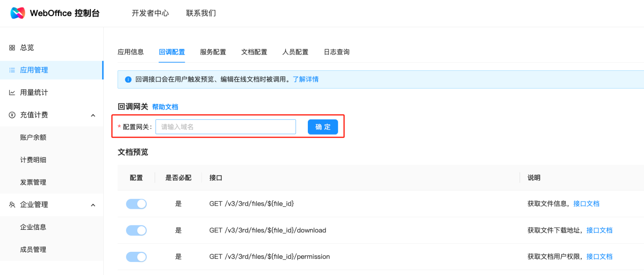Screen dimensions: 644x275
Task: Open 开发者中心 in the top navigation
Action: (x=150, y=13)
